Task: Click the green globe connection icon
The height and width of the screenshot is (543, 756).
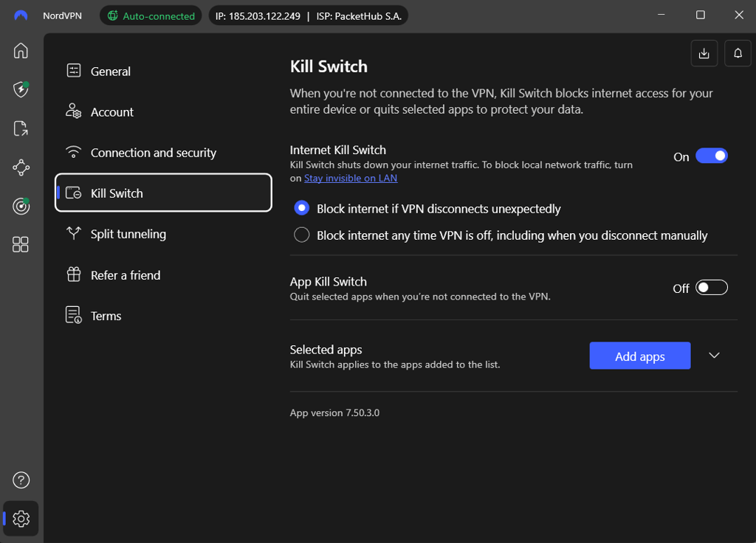Action: (x=112, y=15)
